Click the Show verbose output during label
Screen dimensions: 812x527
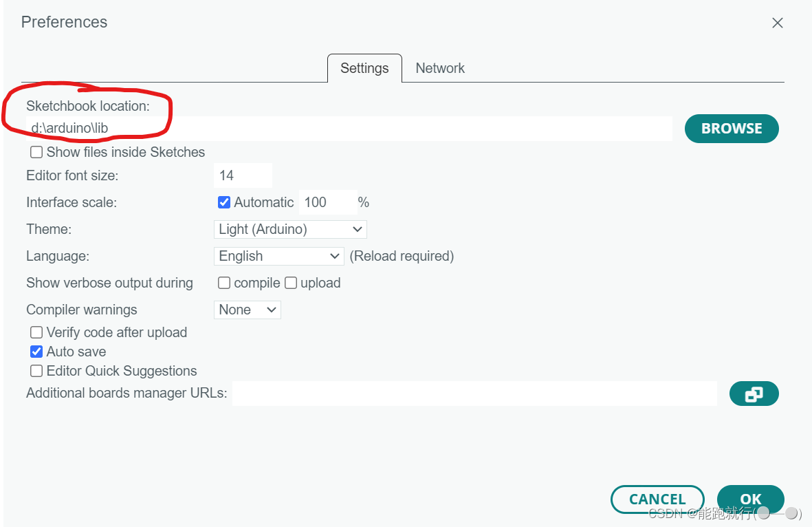pos(109,283)
